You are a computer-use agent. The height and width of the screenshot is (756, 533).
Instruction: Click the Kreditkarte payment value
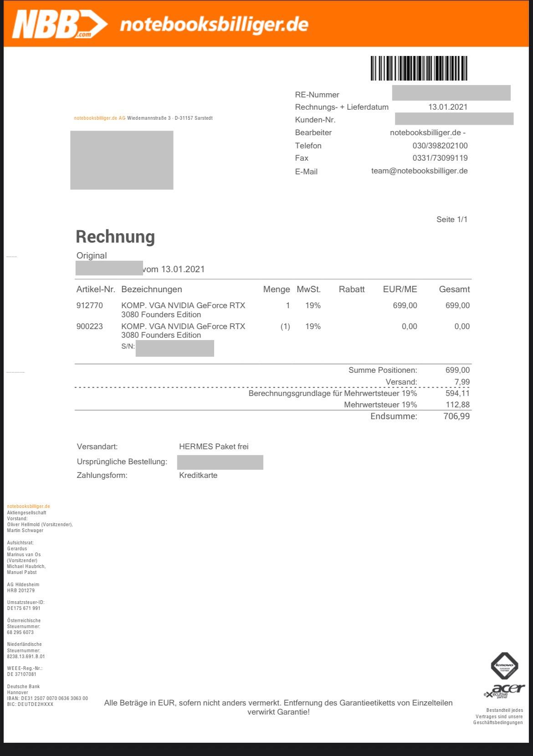point(198,475)
